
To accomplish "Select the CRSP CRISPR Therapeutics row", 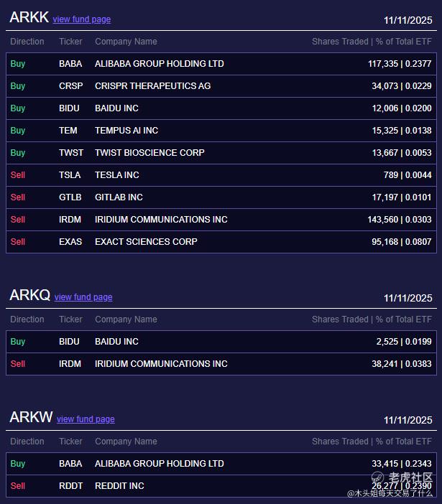I will 221,86.
